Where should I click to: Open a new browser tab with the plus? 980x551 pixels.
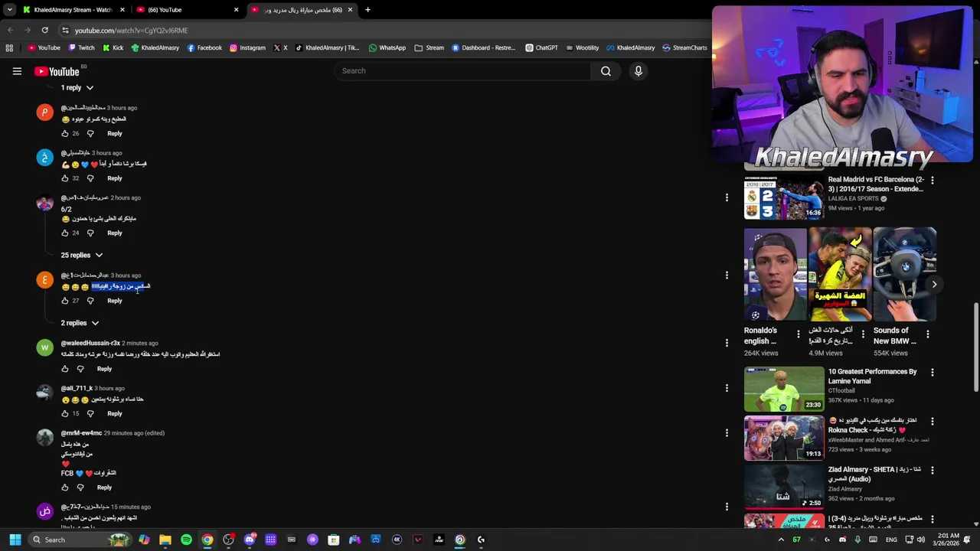pyautogui.click(x=367, y=10)
